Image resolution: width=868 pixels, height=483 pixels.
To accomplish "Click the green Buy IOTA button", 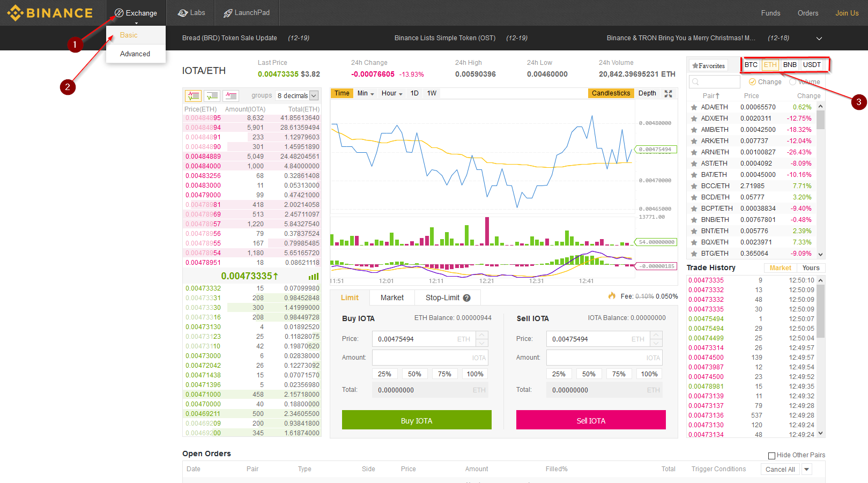I will coord(417,420).
